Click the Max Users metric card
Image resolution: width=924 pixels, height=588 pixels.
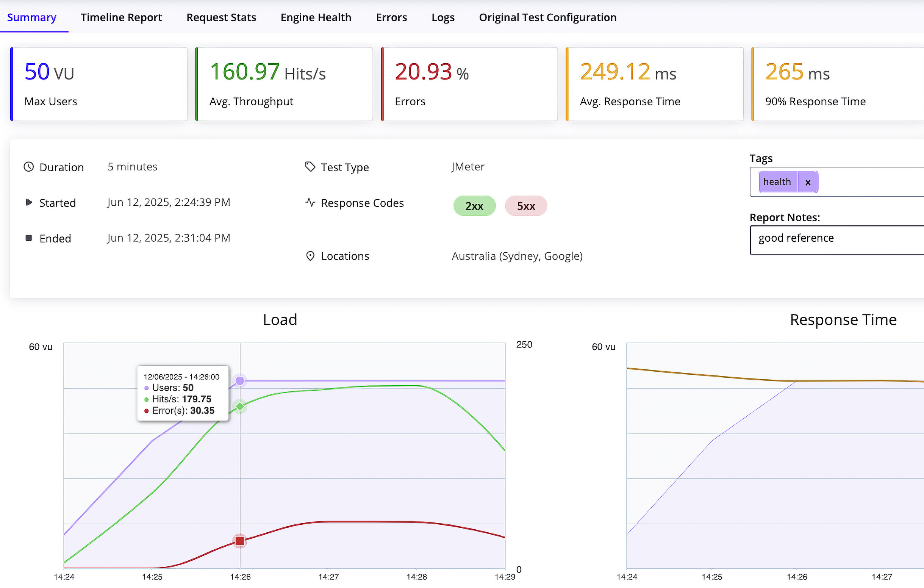pyautogui.click(x=99, y=84)
